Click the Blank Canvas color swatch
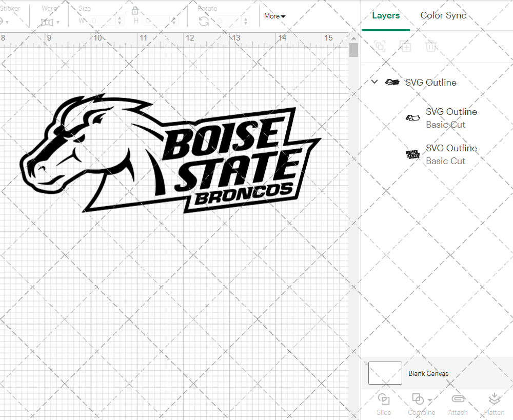The image size is (513, 420). (x=385, y=373)
